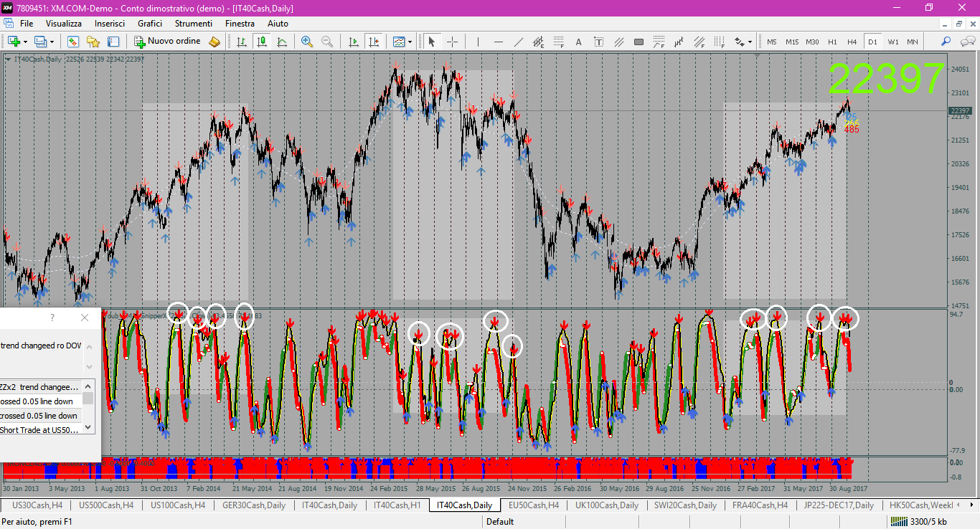This screenshot has width=980, height=529.
Task: Switch to GER30Cash,Daily chart tab
Action: point(254,505)
